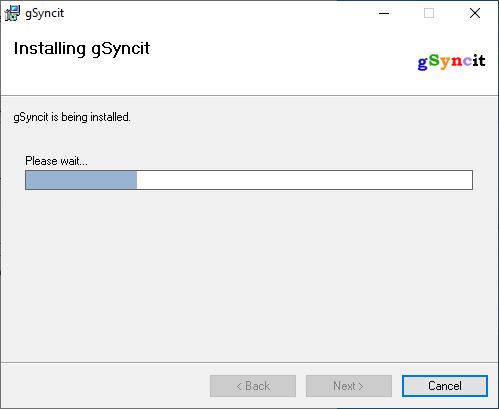Viewport: 499px width, 409px height.
Task: Click the black letters "it" in logo
Action: [x=479, y=60]
